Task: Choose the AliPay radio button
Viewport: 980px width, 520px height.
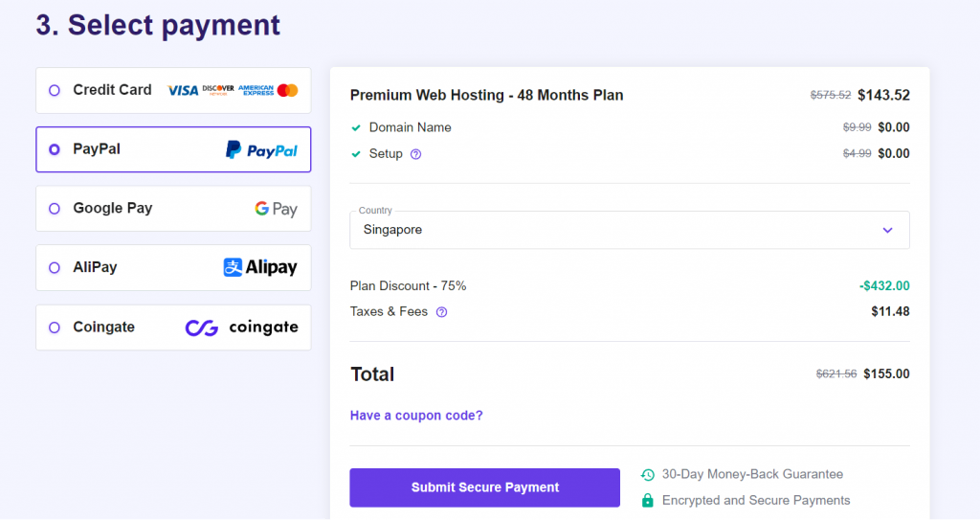Action: click(x=54, y=268)
